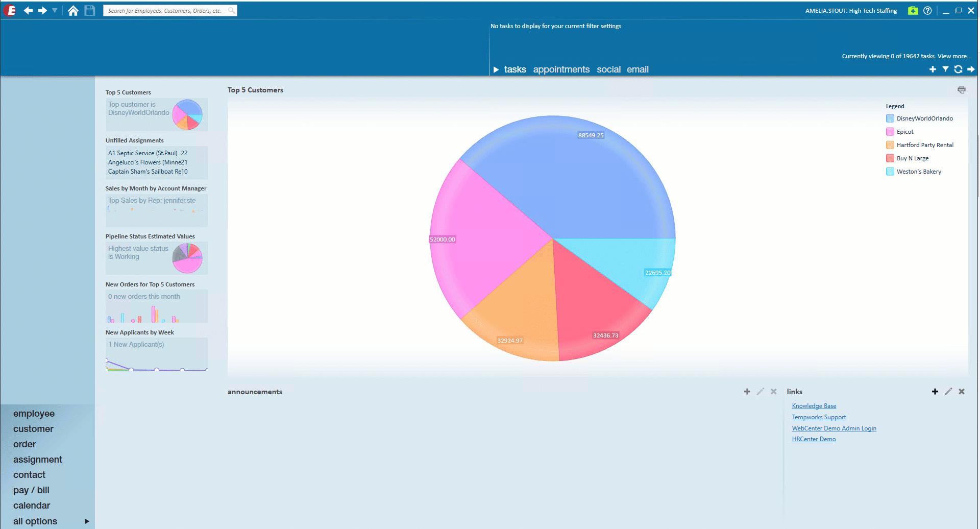Open New Applicants by Week widget

point(157,354)
